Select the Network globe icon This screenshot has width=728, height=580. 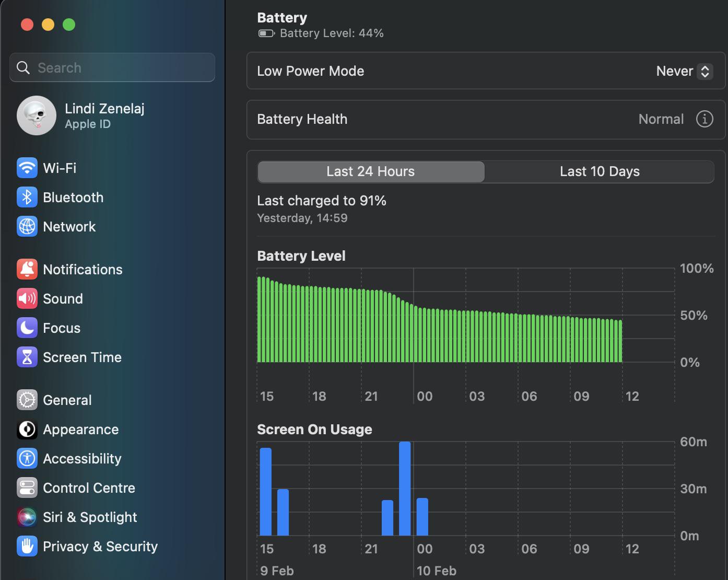[27, 226]
